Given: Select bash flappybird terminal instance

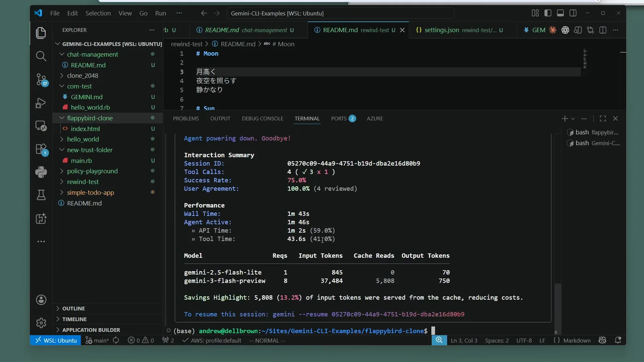Looking at the screenshot, I should [x=592, y=132].
